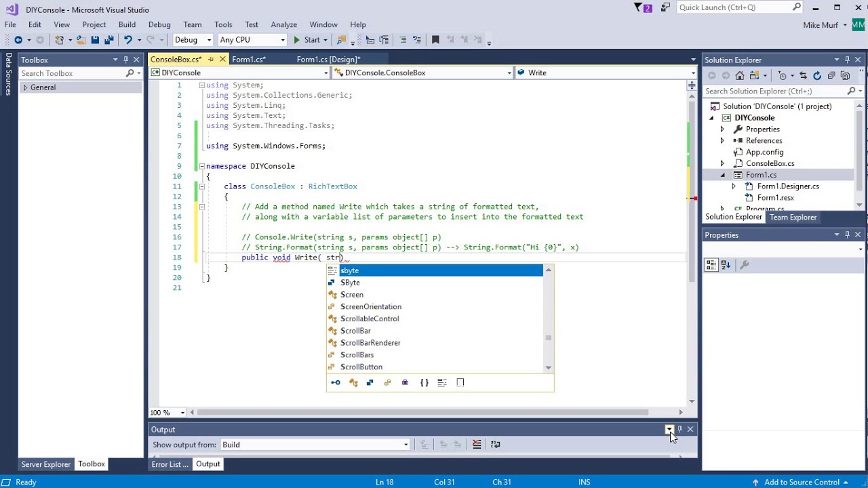
Task: Open the Build menu
Action: pyautogui.click(x=127, y=24)
